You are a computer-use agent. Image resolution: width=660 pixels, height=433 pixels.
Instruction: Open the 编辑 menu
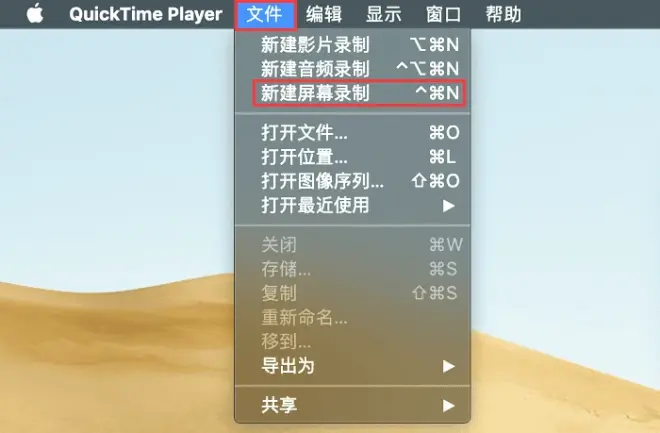tap(324, 14)
